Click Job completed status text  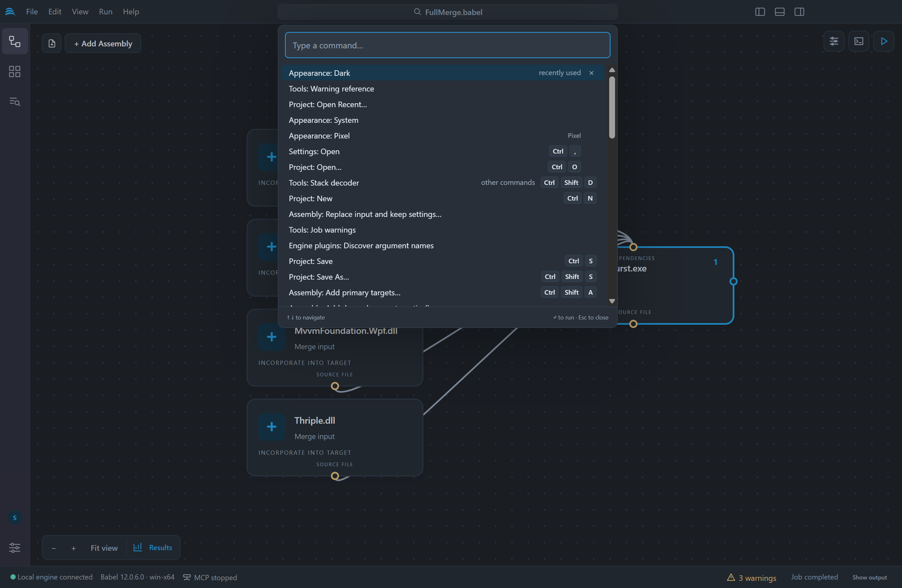coord(814,577)
